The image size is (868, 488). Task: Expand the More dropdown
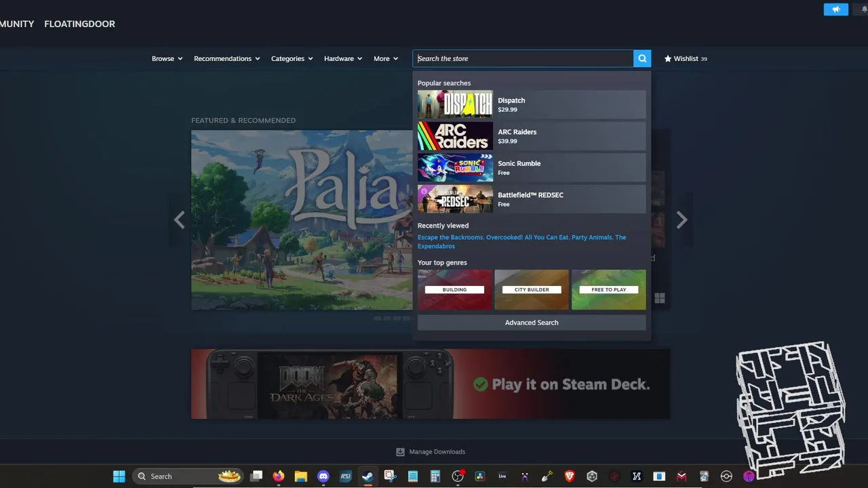(386, 58)
